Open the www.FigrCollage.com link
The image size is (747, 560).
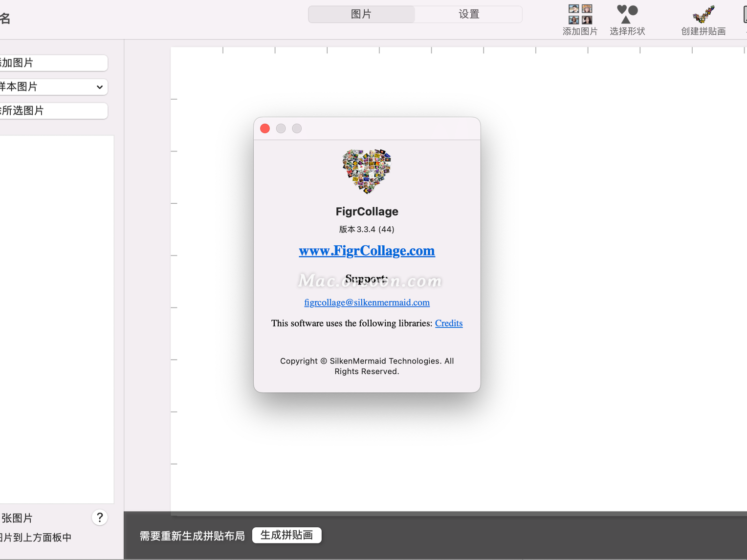tap(367, 250)
